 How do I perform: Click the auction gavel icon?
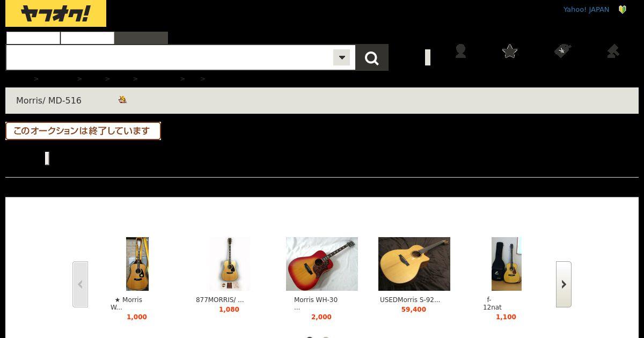(613, 51)
